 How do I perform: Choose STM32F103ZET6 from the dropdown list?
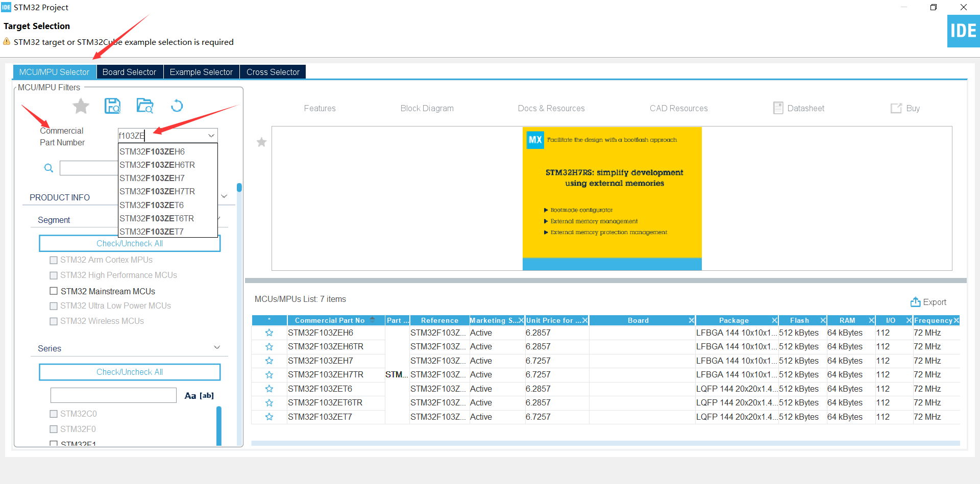[168, 205]
